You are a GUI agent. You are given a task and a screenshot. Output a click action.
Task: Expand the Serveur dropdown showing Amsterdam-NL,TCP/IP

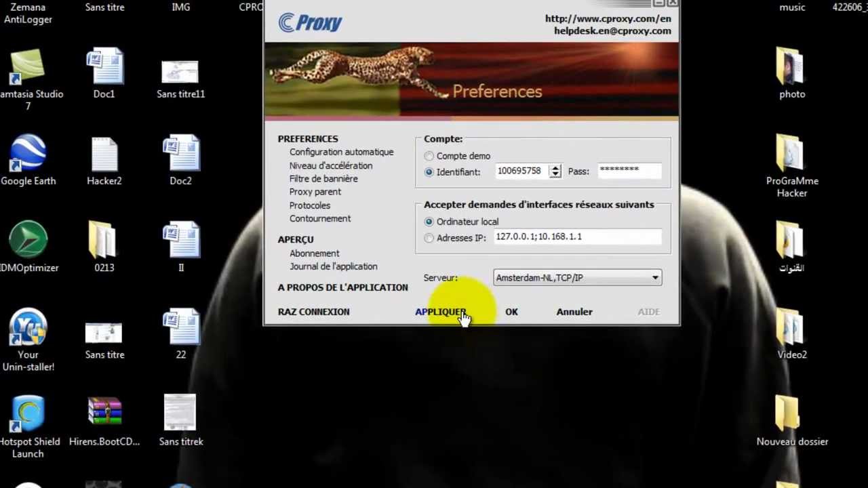pyautogui.click(x=578, y=278)
